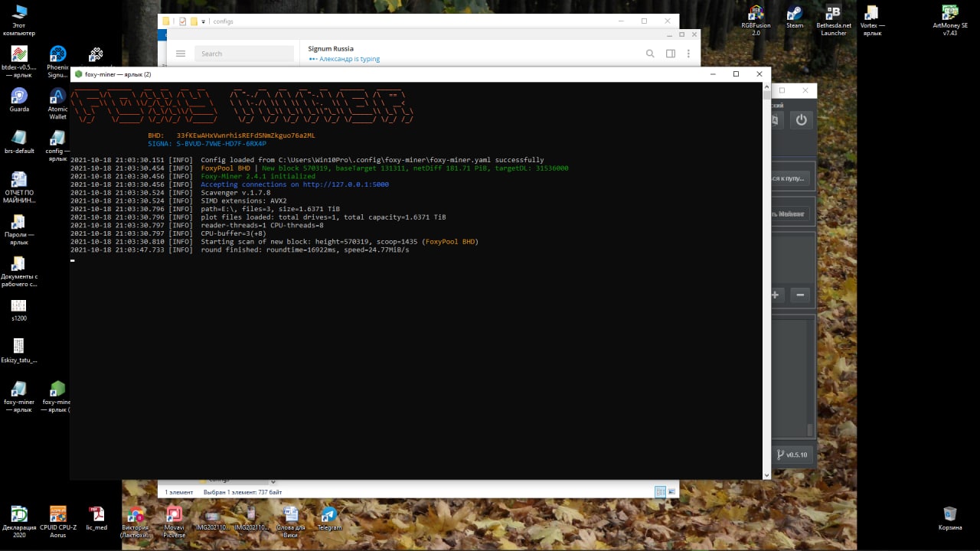This screenshot has height=551, width=980.
Task: Open the Корзина recycle bin
Action: [x=950, y=518]
